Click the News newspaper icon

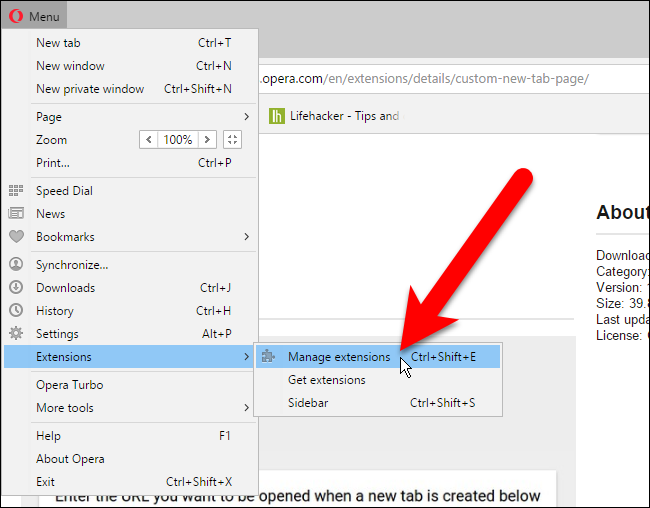(16, 214)
